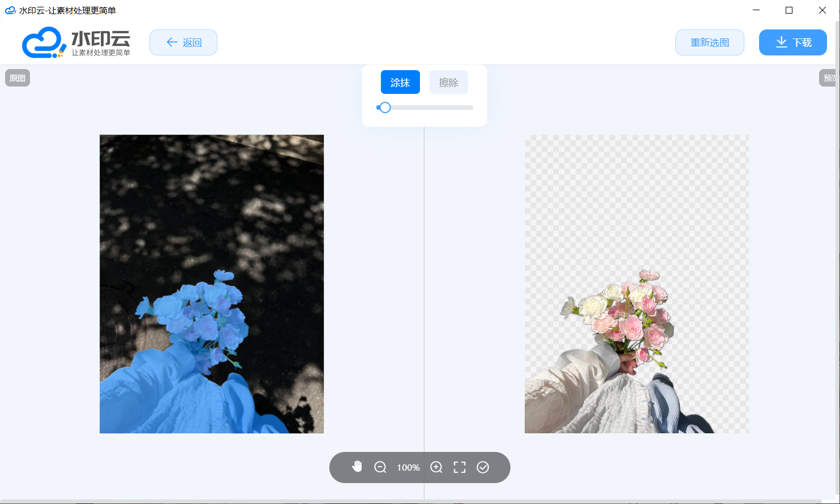Click the 原图 original label tag

(18, 78)
